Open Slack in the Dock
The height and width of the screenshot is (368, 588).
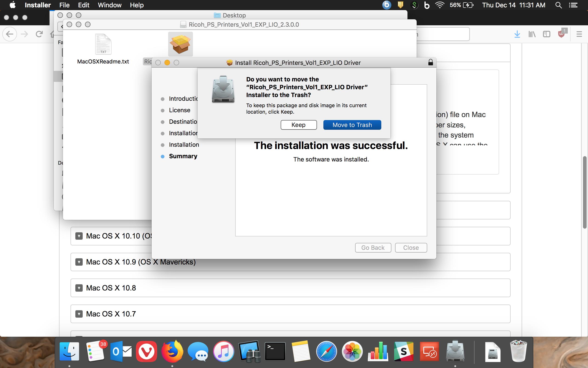(404, 351)
